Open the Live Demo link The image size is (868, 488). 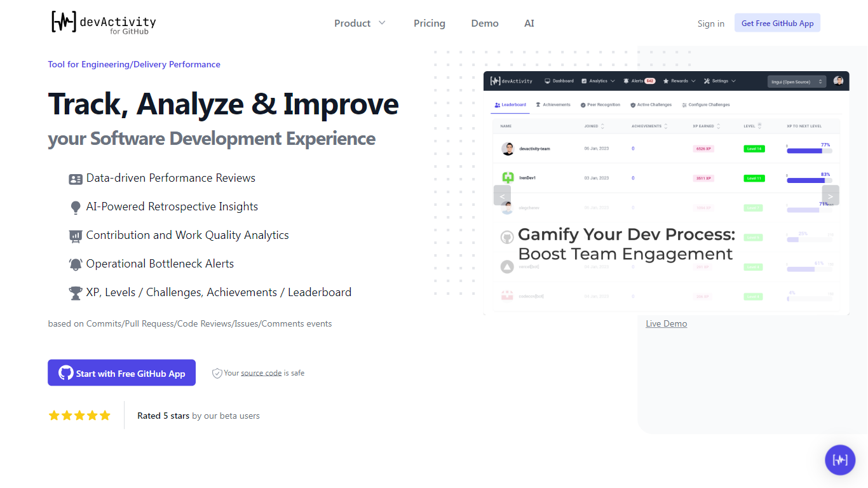pyautogui.click(x=667, y=323)
